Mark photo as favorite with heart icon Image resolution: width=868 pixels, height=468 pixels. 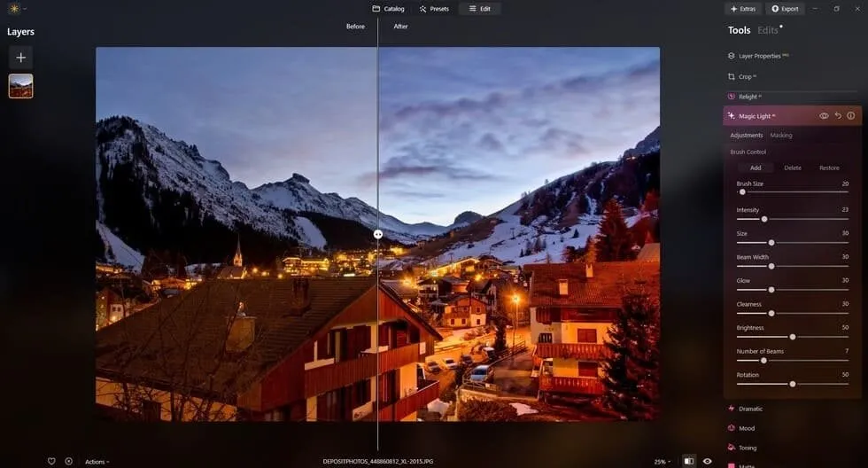click(51, 462)
